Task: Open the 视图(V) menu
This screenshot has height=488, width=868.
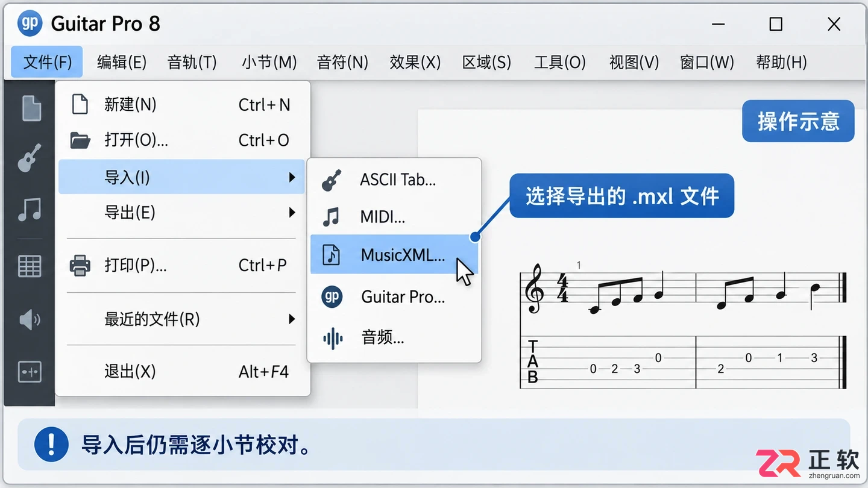Action: tap(634, 62)
